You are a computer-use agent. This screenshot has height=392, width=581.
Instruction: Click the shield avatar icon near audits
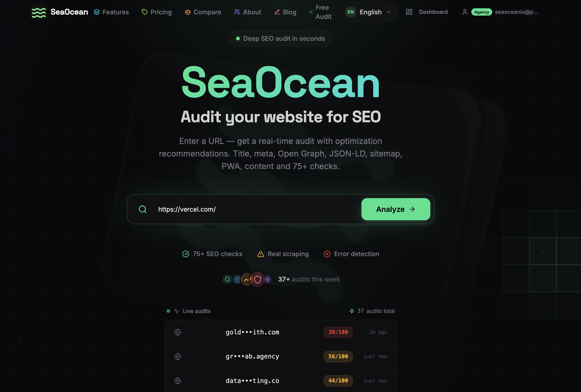pyautogui.click(x=257, y=279)
